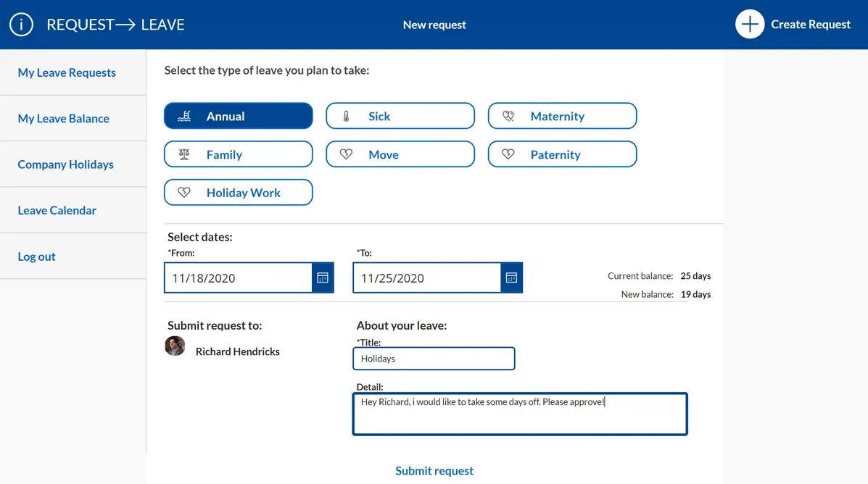This screenshot has height=484, width=868.
Task: Click Richard Hendricks avatar photo
Action: coord(175,346)
